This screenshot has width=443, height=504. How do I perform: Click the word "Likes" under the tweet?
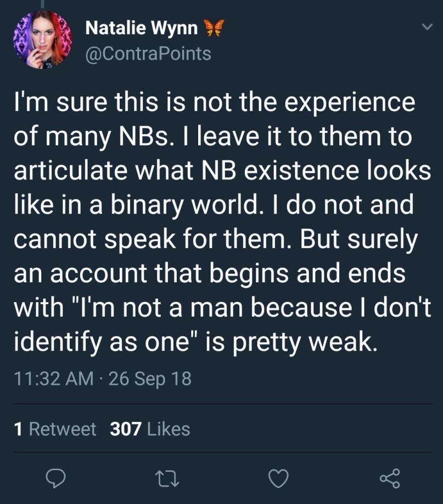(x=168, y=429)
